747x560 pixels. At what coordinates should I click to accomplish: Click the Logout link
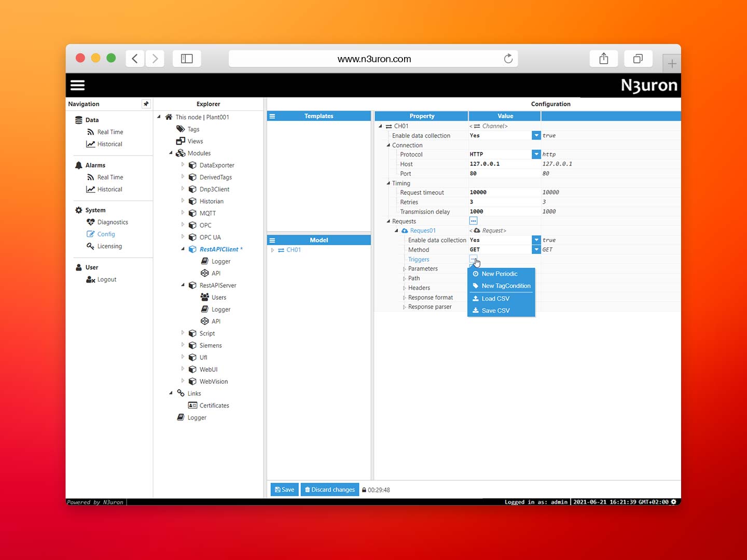pos(107,279)
